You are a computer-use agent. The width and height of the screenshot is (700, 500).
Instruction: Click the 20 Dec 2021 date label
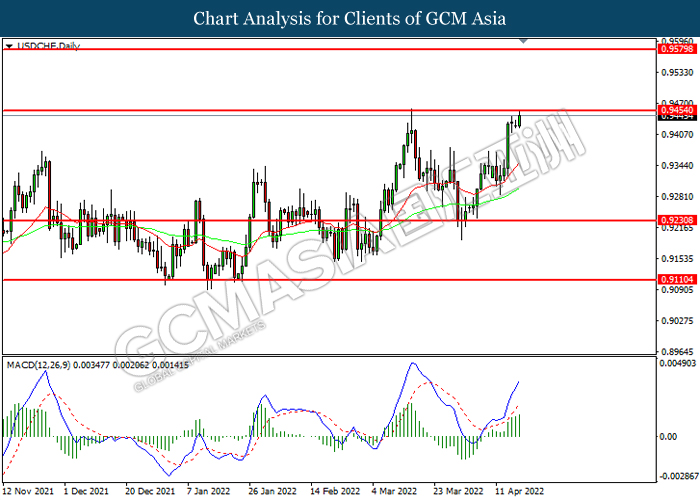(150, 491)
